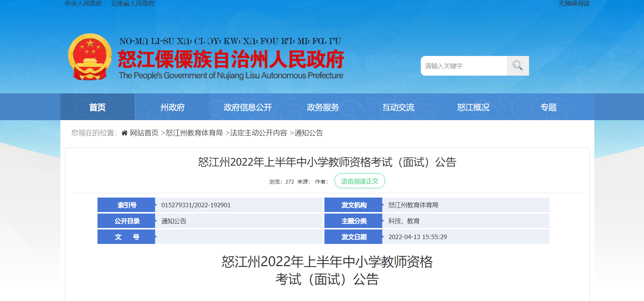644x301 pixels.
Task: Click the small article title near breadcrumb
Action: point(327,162)
